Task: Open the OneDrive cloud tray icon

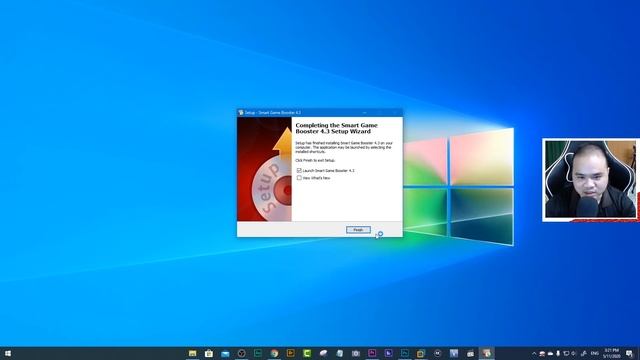Action: coord(550,353)
